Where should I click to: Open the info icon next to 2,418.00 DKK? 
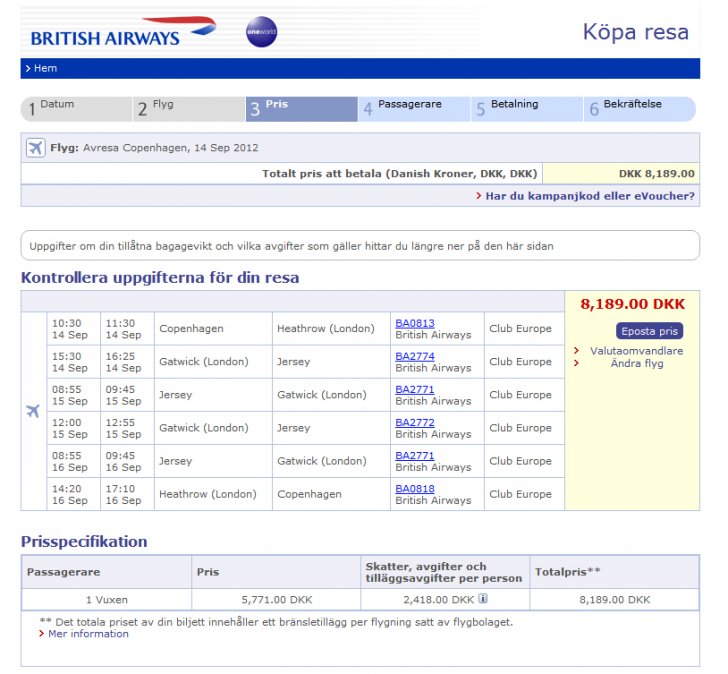coord(483,600)
